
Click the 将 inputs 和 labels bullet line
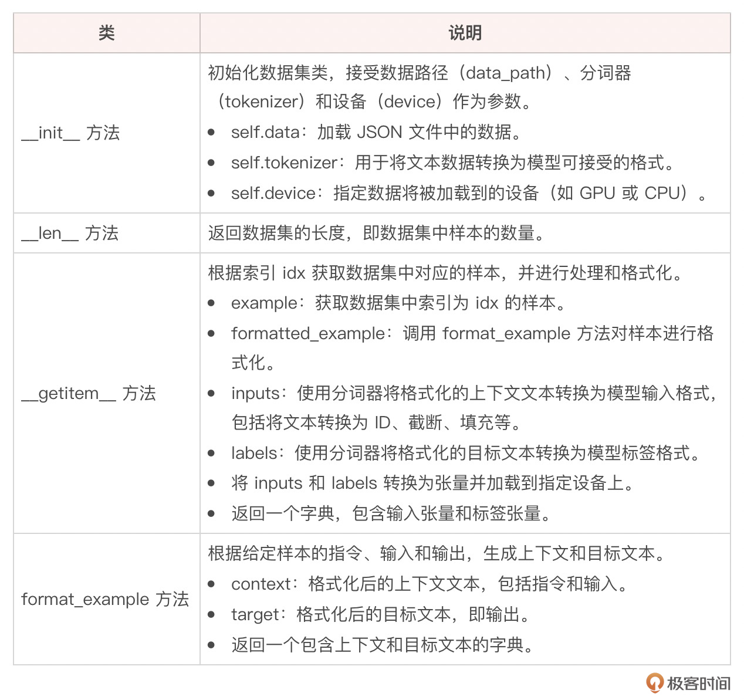[432, 483]
